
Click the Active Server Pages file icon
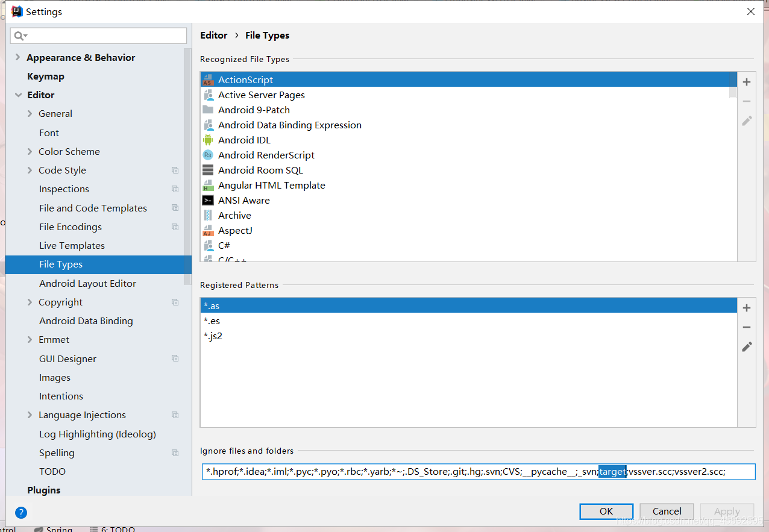[x=208, y=95]
